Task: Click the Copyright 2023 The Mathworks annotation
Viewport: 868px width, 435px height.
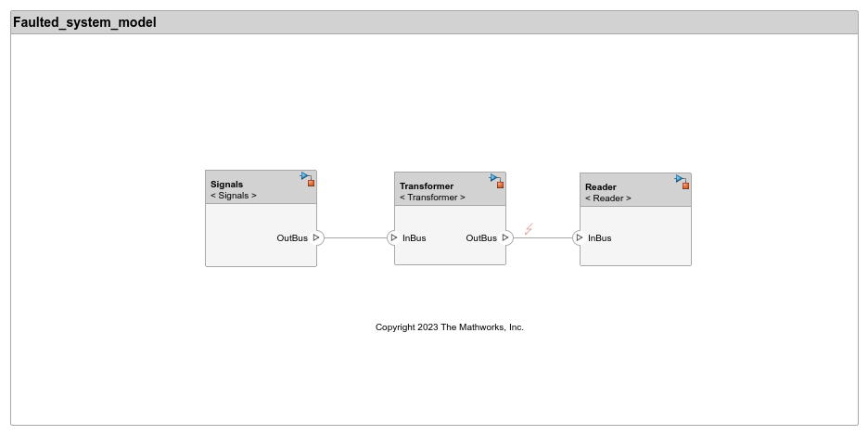Action: 449,327
